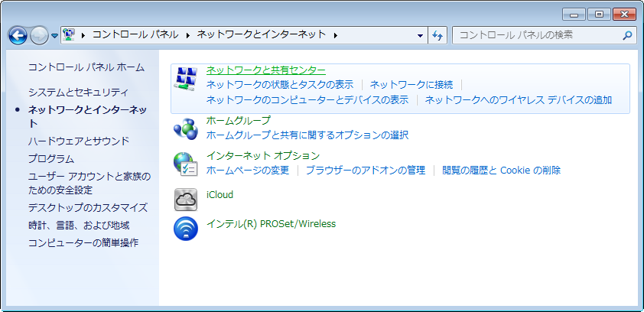Click the Network and Sharing Center icon
Screen dimensions: 644x312
point(186,79)
